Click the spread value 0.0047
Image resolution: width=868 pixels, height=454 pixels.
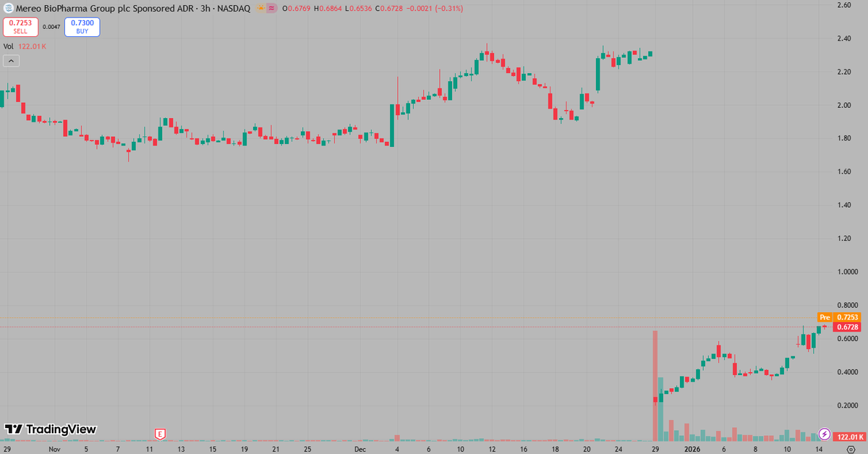pos(51,27)
